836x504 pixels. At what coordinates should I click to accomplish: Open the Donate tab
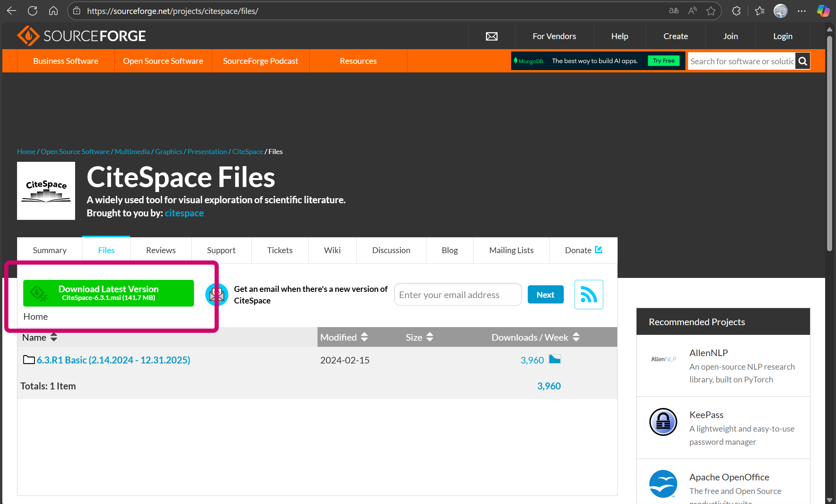coord(583,250)
